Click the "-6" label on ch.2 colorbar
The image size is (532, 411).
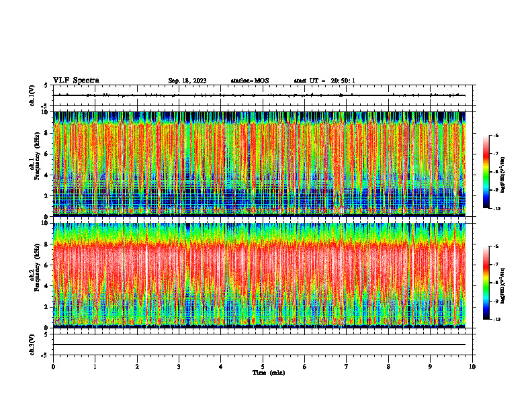coord(496,246)
